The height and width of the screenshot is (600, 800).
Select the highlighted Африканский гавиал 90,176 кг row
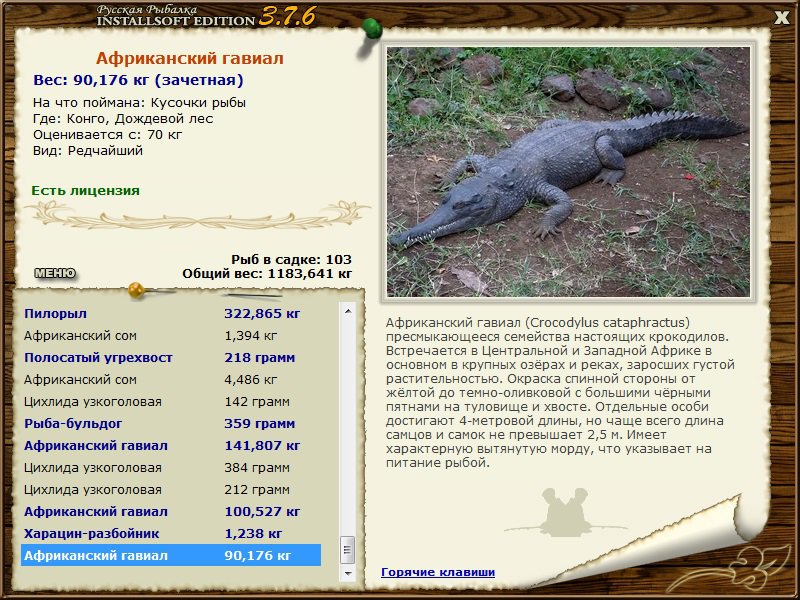coord(171,555)
